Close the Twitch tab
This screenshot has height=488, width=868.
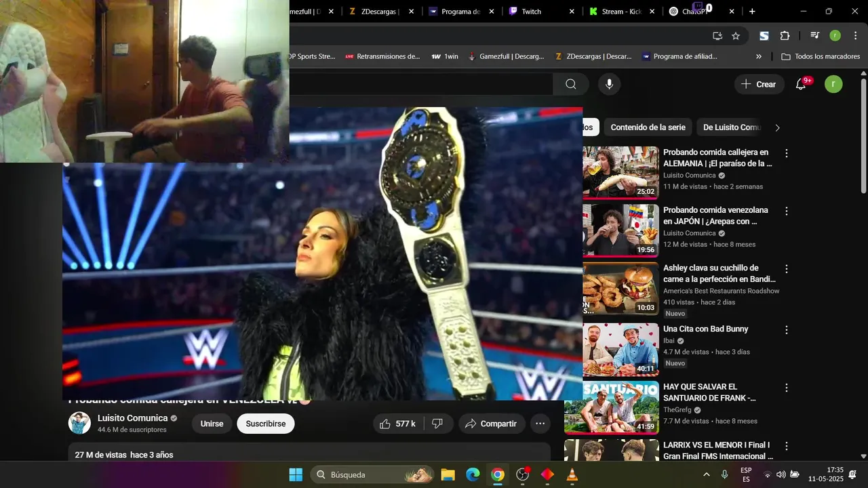572,12
